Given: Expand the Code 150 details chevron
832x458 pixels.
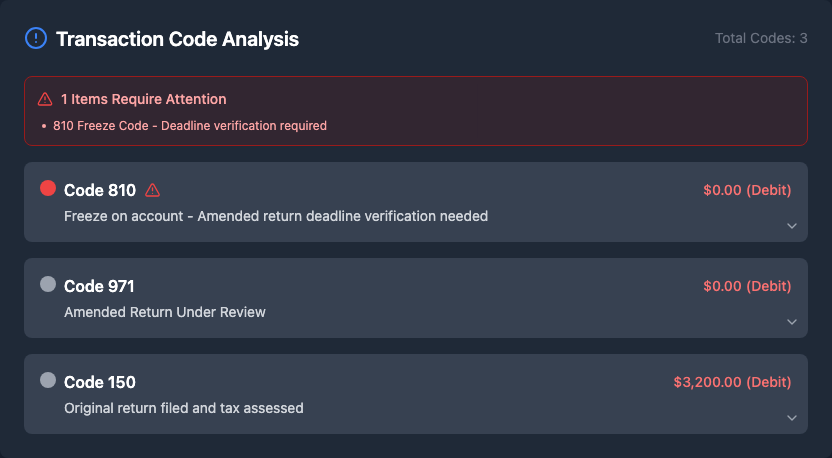Looking at the screenshot, I should pyautogui.click(x=792, y=418).
